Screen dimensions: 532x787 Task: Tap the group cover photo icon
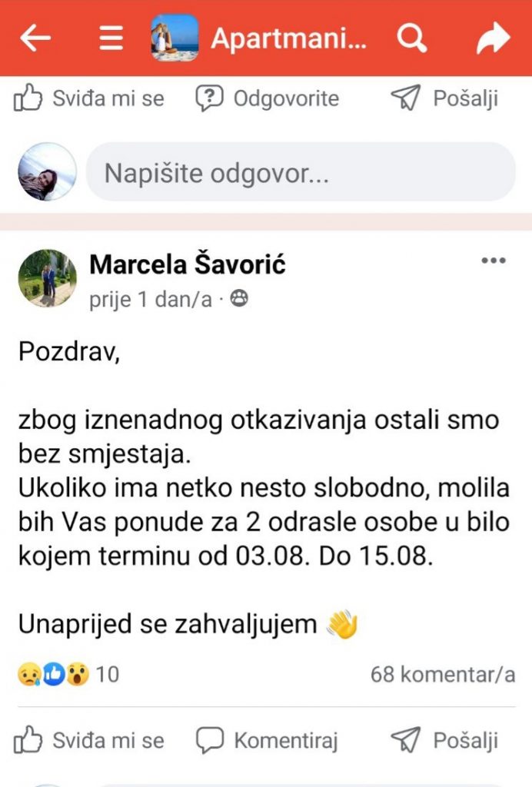(175, 38)
